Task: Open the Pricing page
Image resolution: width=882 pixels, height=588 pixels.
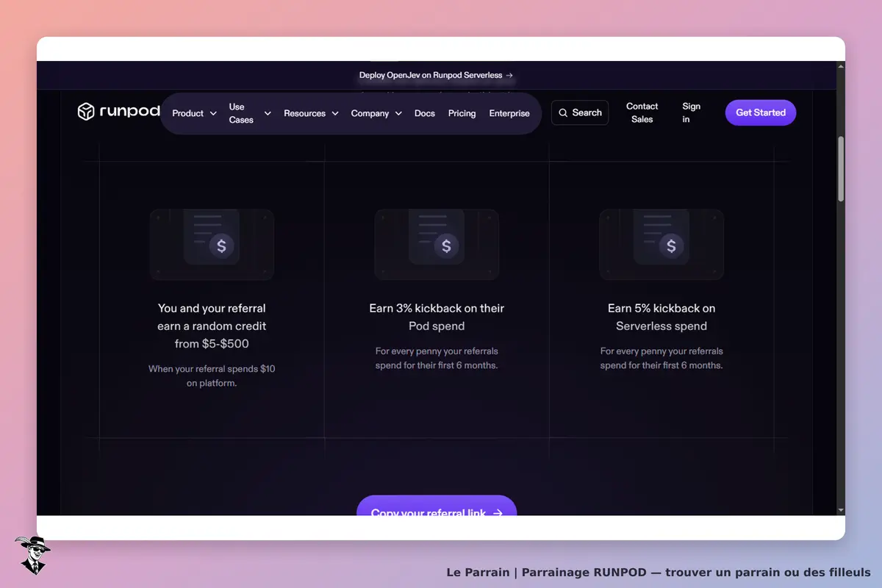Action: click(462, 113)
